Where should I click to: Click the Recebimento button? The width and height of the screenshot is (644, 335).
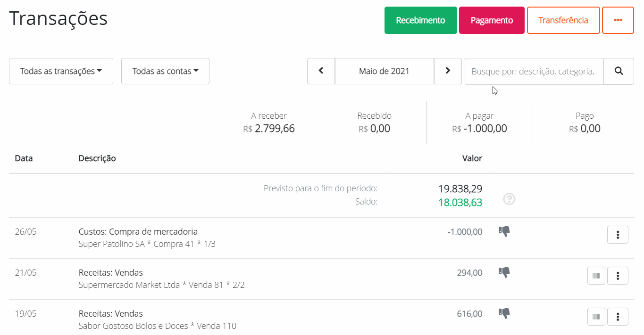(x=420, y=20)
